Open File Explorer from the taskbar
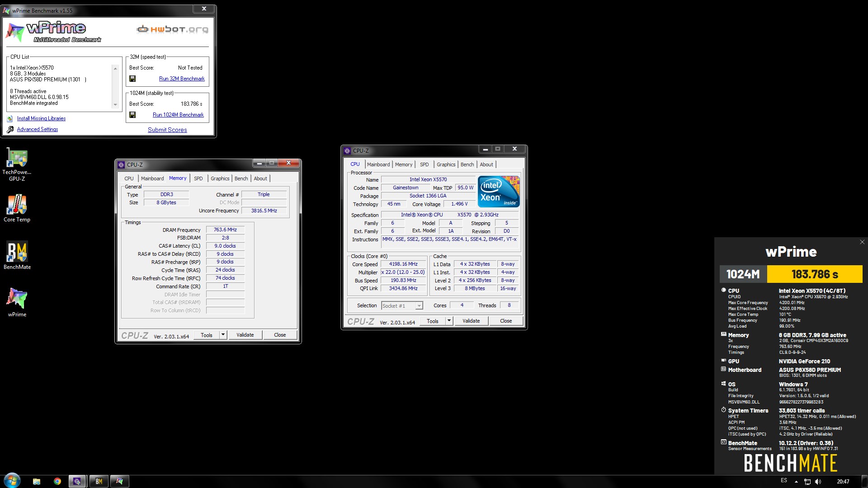868x488 pixels. click(37, 481)
